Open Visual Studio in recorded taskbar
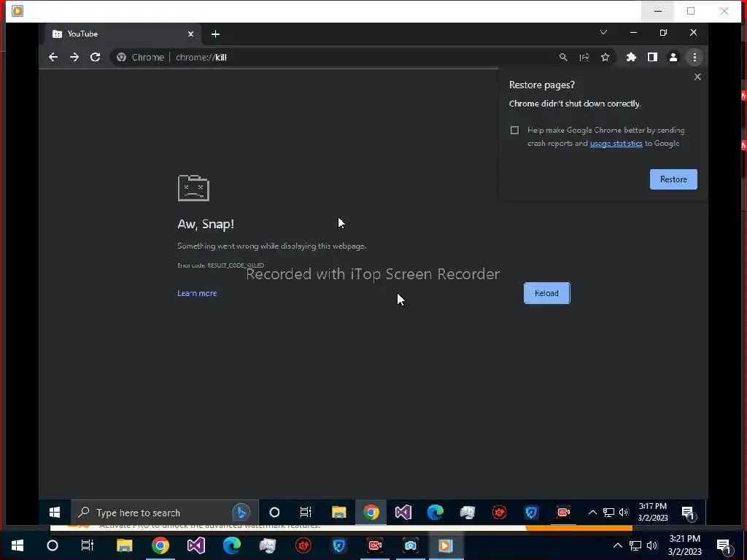The image size is (747, 560). click(403, 513)
